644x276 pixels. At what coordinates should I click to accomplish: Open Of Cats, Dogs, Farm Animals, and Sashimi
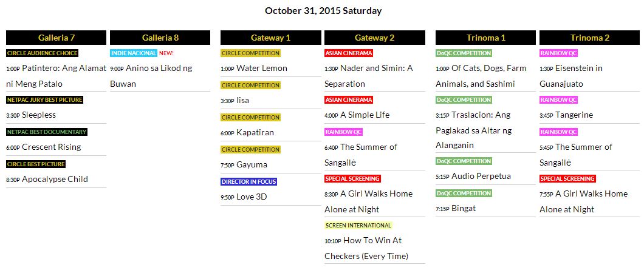tap(489, 69)
